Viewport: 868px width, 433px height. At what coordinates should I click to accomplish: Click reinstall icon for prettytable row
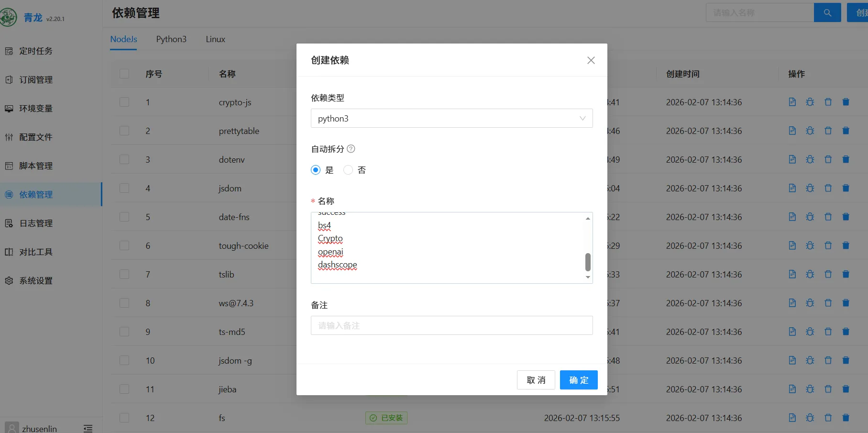tap(810, 131)
